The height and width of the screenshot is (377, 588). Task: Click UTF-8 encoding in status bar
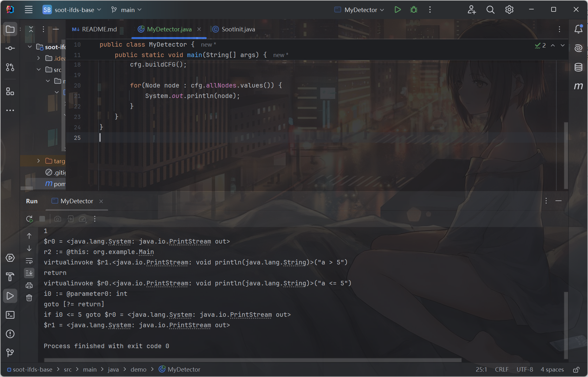(525, 370)
